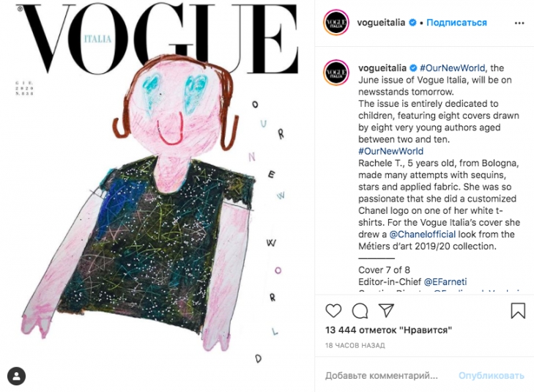The height and width of the screenshot is (392, 534).
Task: Open the @EFarneti profile mention
Action: pos(445,282)
